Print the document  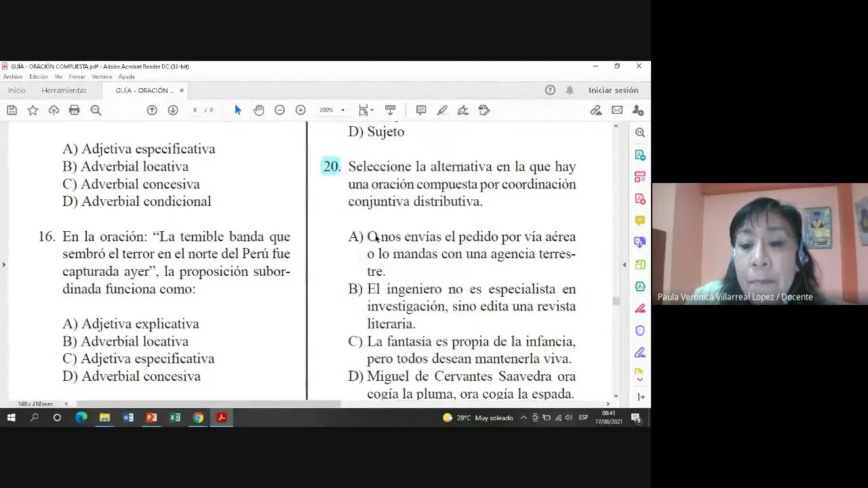pos(75,110)
